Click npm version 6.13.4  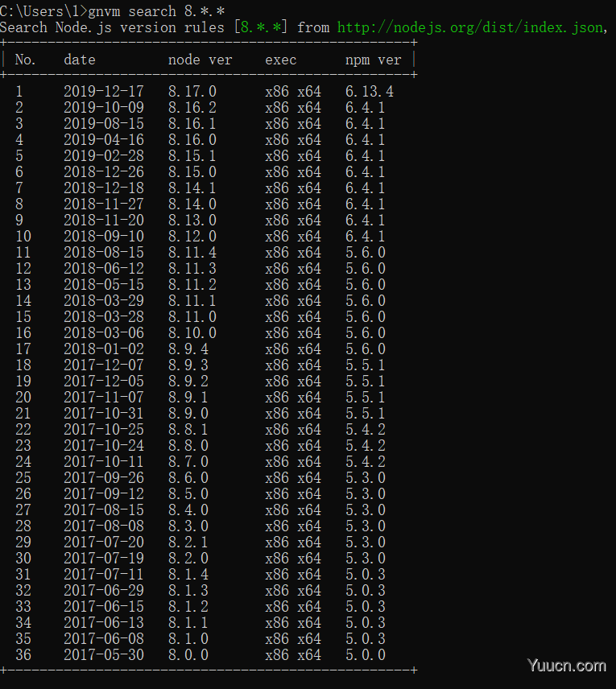370,92
